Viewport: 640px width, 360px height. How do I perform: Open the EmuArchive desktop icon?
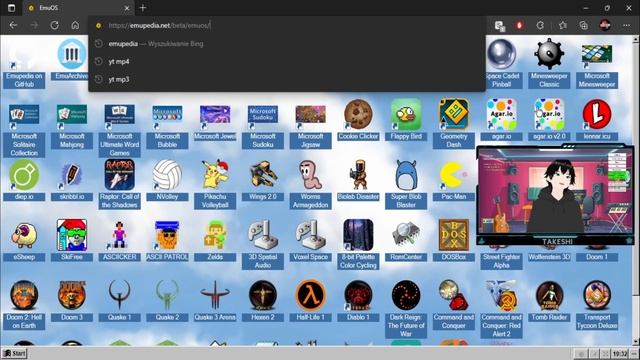(x=72, y=60)
